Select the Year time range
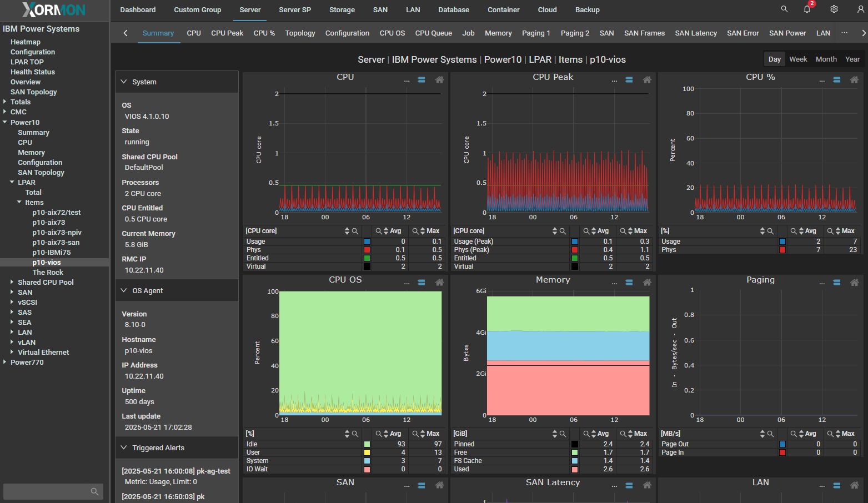Image resolution: width=868 pixels, height=503 pixels. pyautogui.click(x=852, y=59)
